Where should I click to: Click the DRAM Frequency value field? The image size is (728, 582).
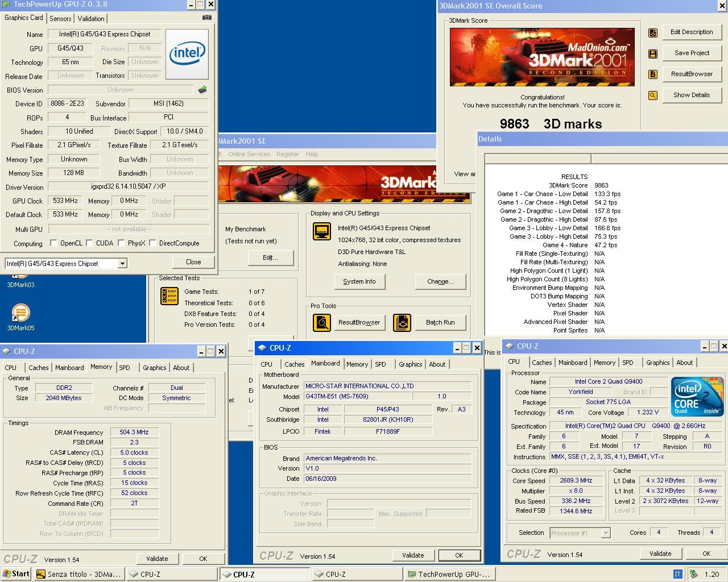click(x=134, y=432)
